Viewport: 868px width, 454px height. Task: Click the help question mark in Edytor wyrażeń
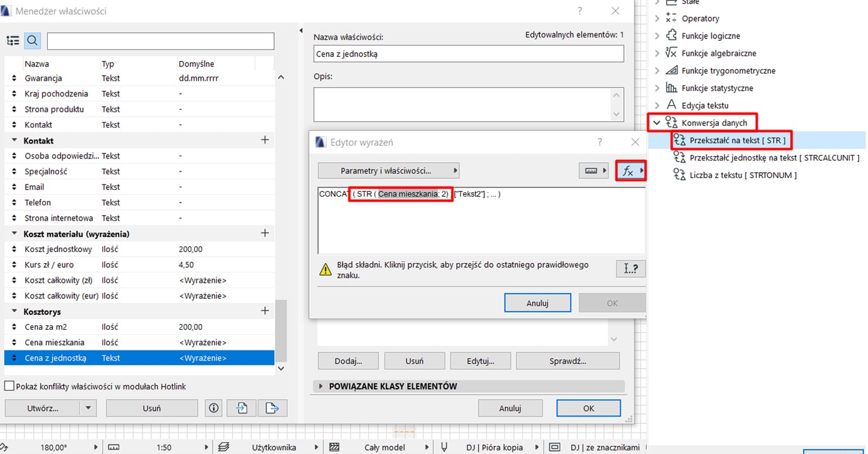click(599, 142)
